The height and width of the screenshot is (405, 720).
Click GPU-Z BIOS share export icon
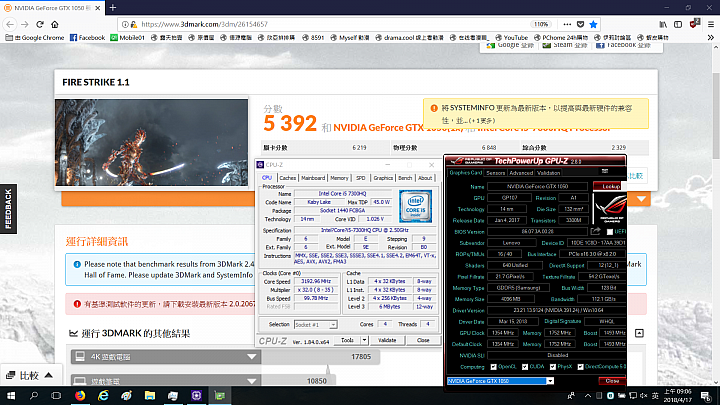596,231
